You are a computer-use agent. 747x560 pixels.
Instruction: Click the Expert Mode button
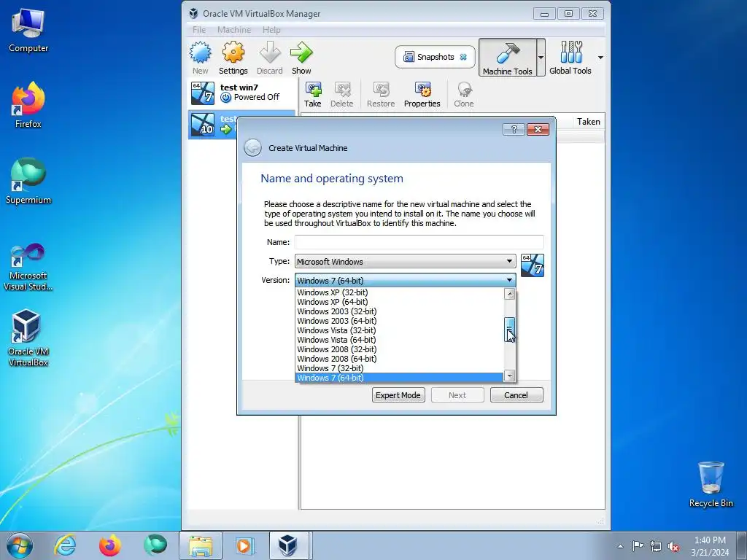click(x=398, y=395)
